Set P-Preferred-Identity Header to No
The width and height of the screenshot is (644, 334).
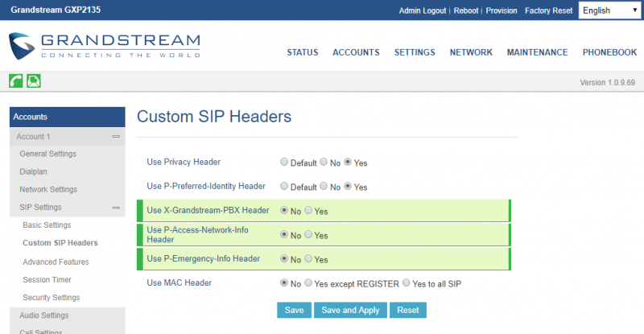(x=324, y=186)
